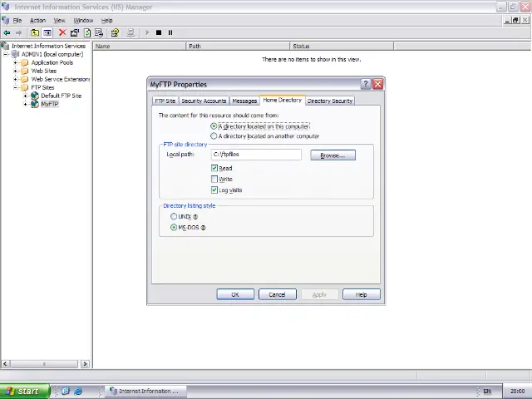Click the MyFTP globe icon in tree
Screen dimensions: 532x399
click(x=35, y=104)
